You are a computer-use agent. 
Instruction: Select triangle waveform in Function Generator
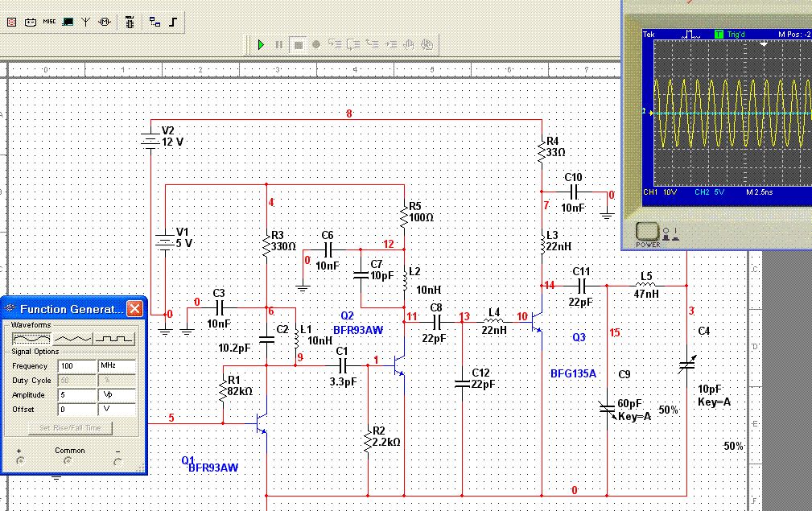[73, 339]
